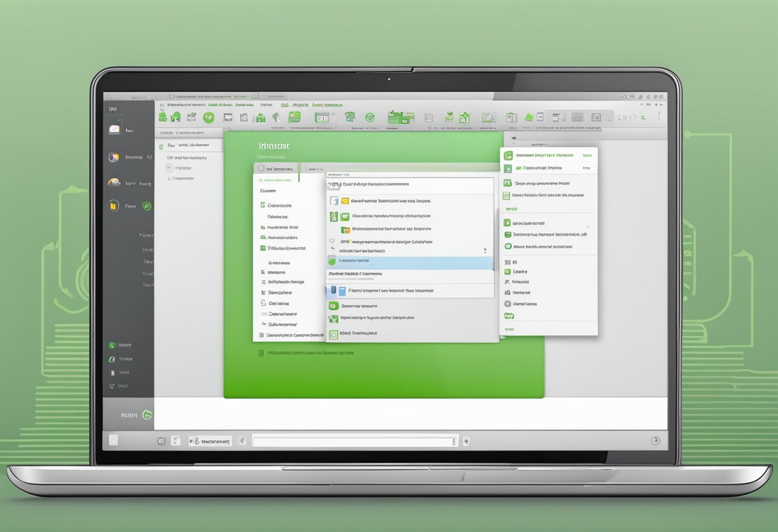
Task: Toggle the blue switch in the lower list row
Action: point(333,291)
